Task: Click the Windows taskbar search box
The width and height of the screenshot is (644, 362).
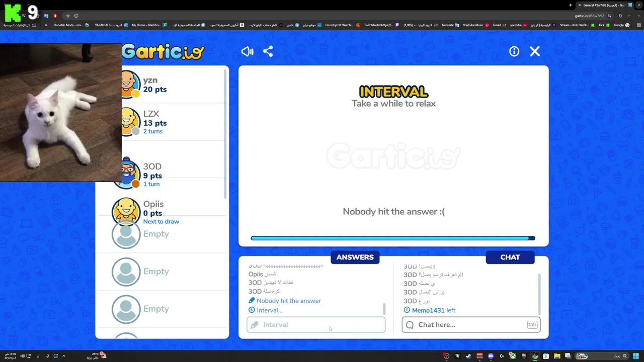Action: click(x=603, y=356)
